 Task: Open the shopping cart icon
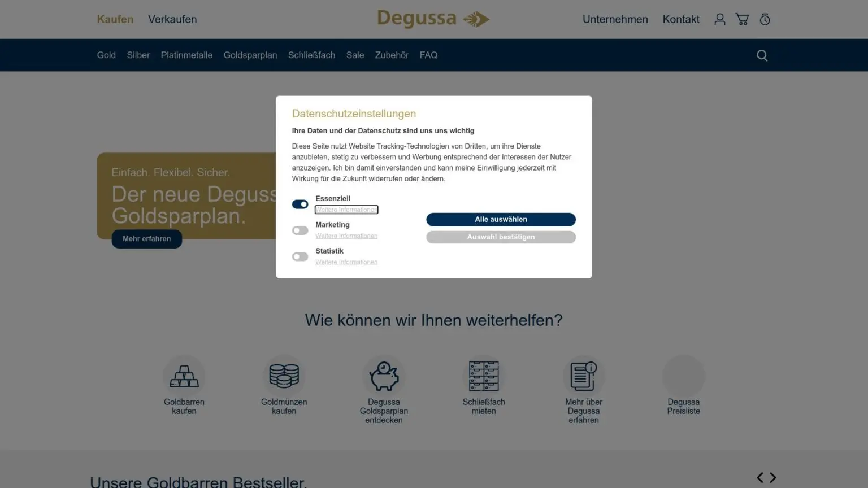tap(742, 19)
